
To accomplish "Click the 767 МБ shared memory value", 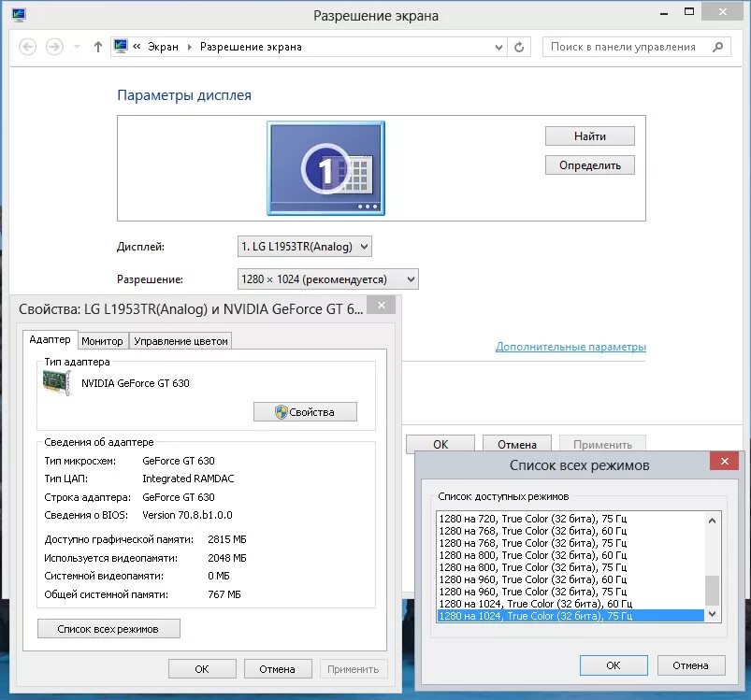I will coord(224,594).
